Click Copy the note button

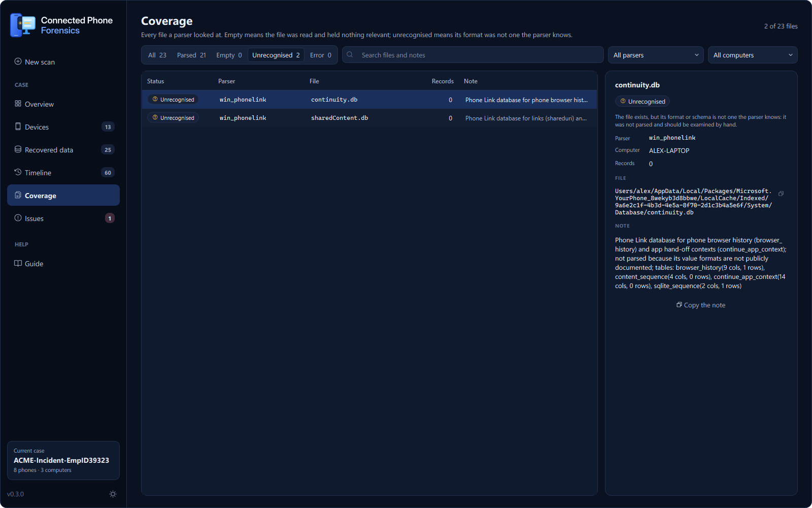(701, 305)
